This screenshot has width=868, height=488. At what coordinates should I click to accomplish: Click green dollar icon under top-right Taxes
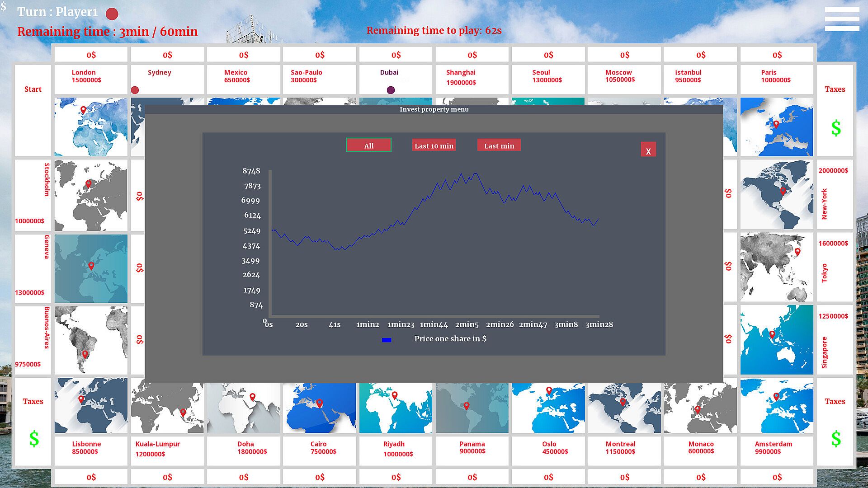click(x=836, y=128)
